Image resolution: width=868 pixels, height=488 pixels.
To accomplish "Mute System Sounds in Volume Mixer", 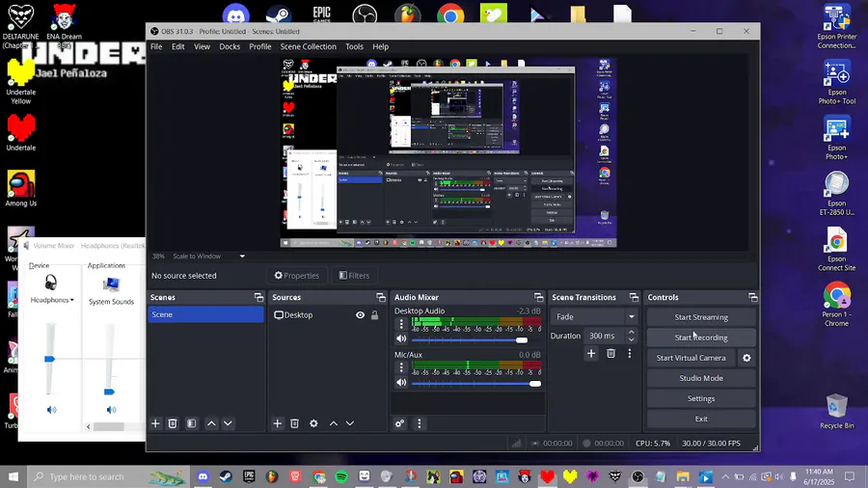I will [111, 410].
